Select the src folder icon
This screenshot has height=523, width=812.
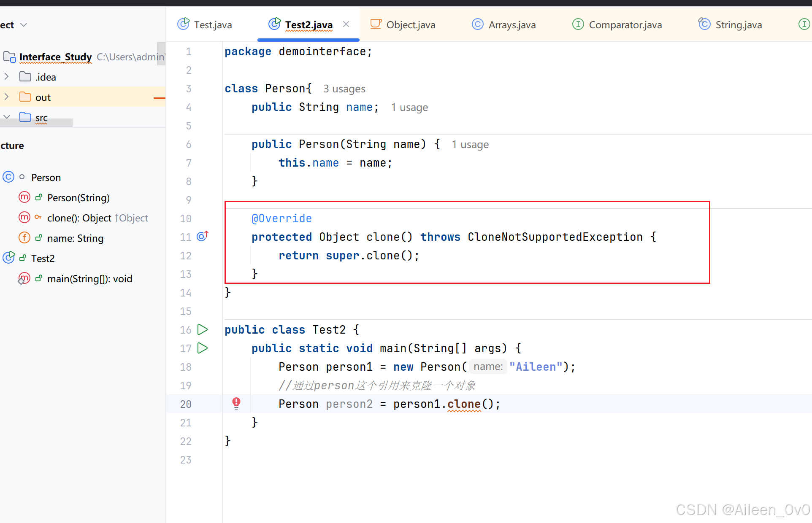click(x=25, y=117)
